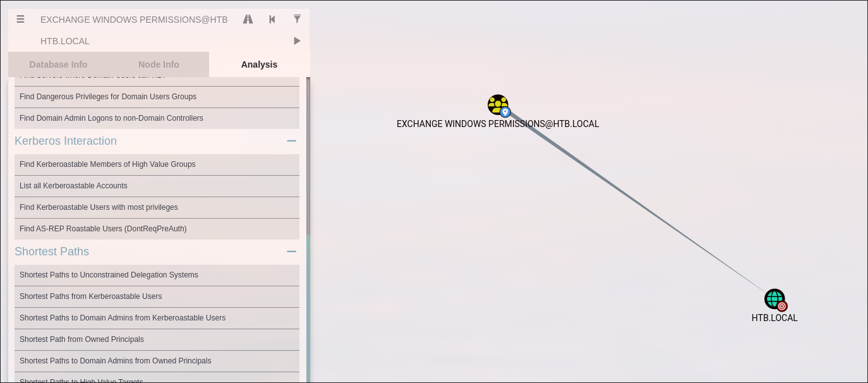Switch to the Database Info tab

(x=58, y=64)
